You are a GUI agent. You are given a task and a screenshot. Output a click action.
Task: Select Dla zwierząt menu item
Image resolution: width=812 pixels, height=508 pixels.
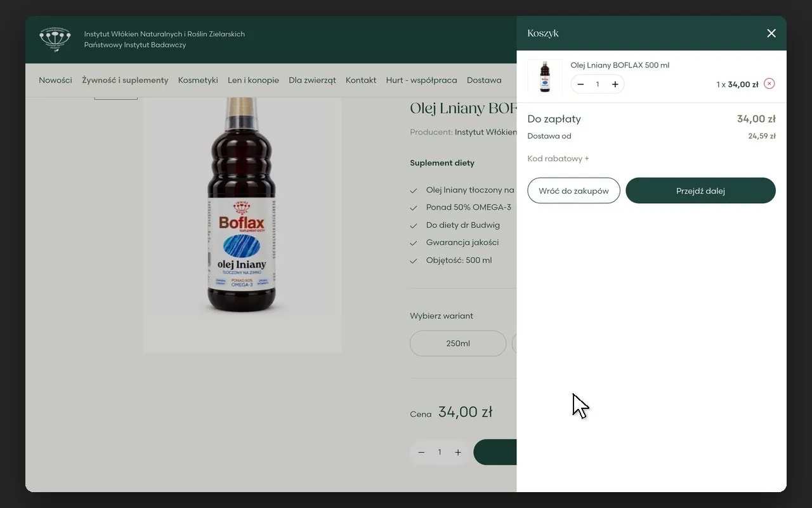point(312,80)
